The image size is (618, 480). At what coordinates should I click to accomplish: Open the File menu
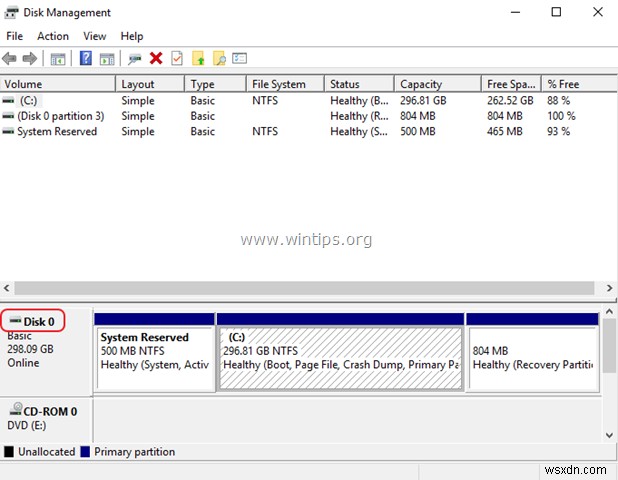click(x=15, y=36)
